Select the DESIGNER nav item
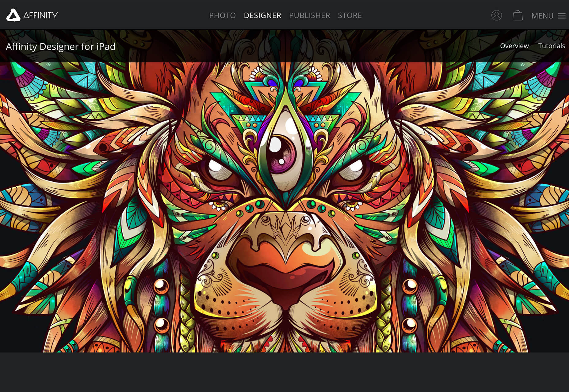This screenshot has height=392, width=569. coord(262,15)
